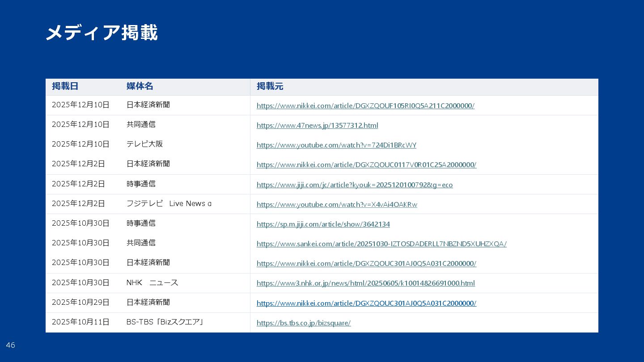Click date 2025年12月10日 of 日本経済新聞 row
644x362 pixels.
click(x=80, y=105)
